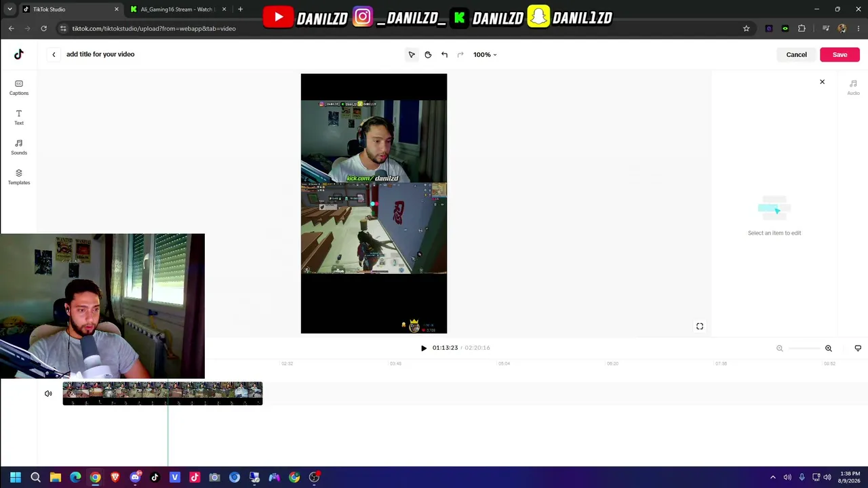View site information in the address bar
Image resolution: width=868 pixels, height=488 pixels.
point(63,28)
